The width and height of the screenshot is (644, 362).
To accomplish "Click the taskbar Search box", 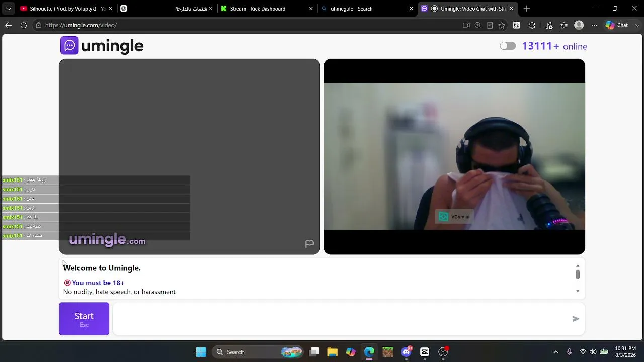I will (259, 352).
